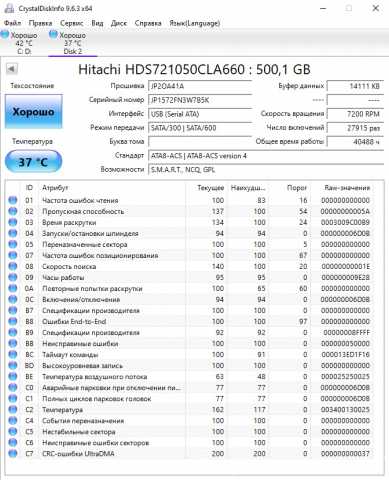This screenshot has width=389, height=480.
Task: Click the S.M.A.R.T., NCQ, GPL features field
Action: 266,169
